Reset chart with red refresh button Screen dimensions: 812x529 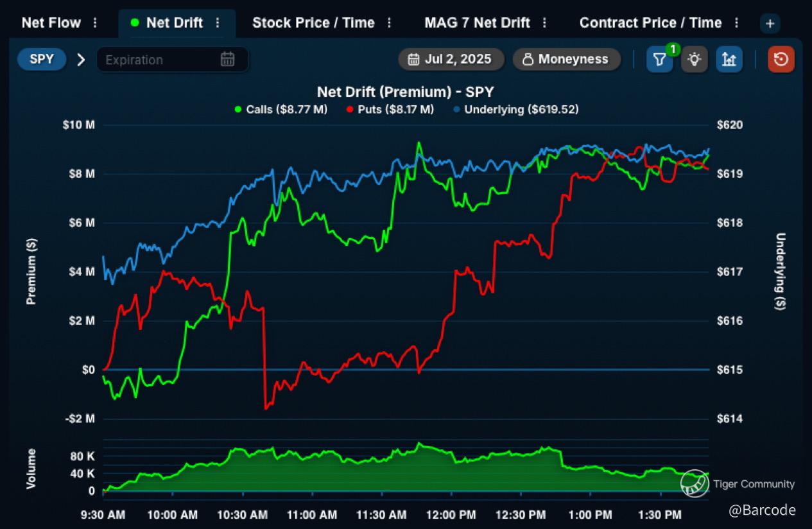(x=781, y=59)
